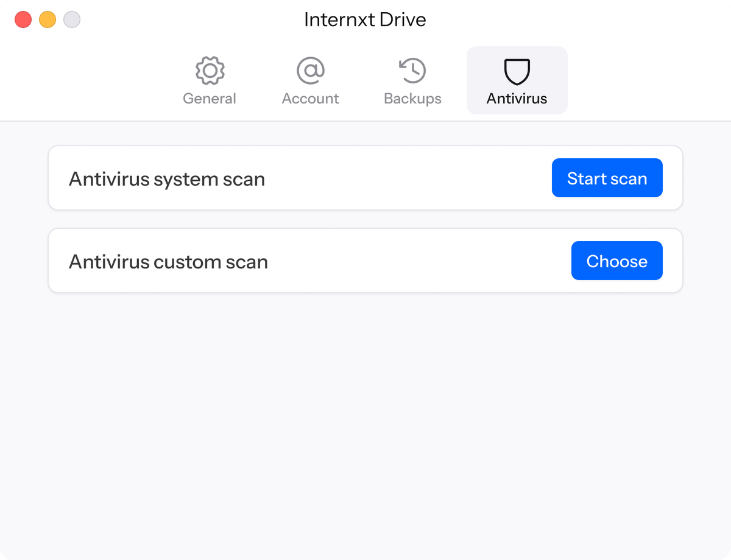Click the Internxt Drive window title

coord(364,19)
